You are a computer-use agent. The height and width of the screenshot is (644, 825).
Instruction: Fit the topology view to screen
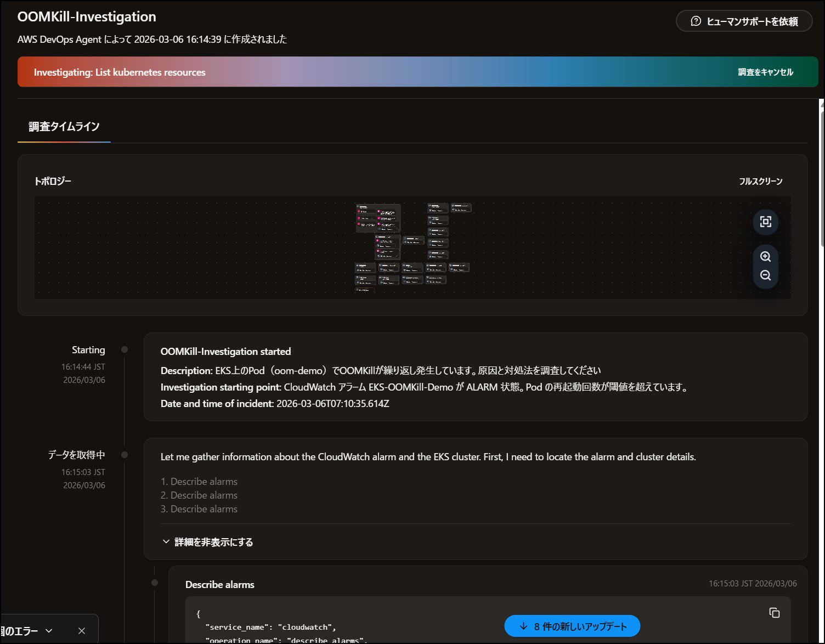coord(765,222)
